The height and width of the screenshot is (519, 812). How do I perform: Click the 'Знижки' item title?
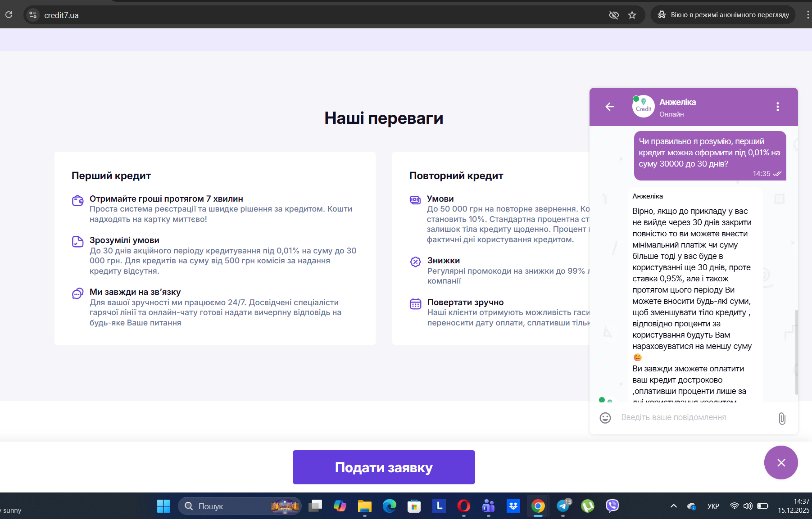444,260
